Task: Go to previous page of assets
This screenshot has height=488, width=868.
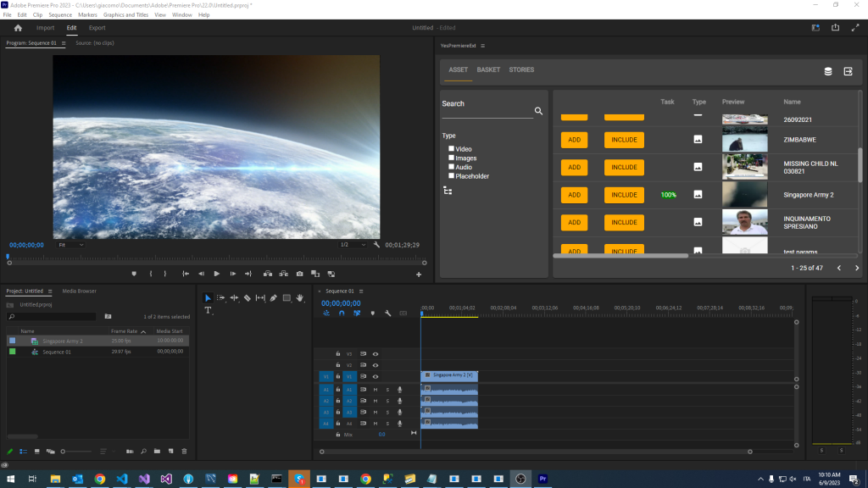Action: [839, 269]
